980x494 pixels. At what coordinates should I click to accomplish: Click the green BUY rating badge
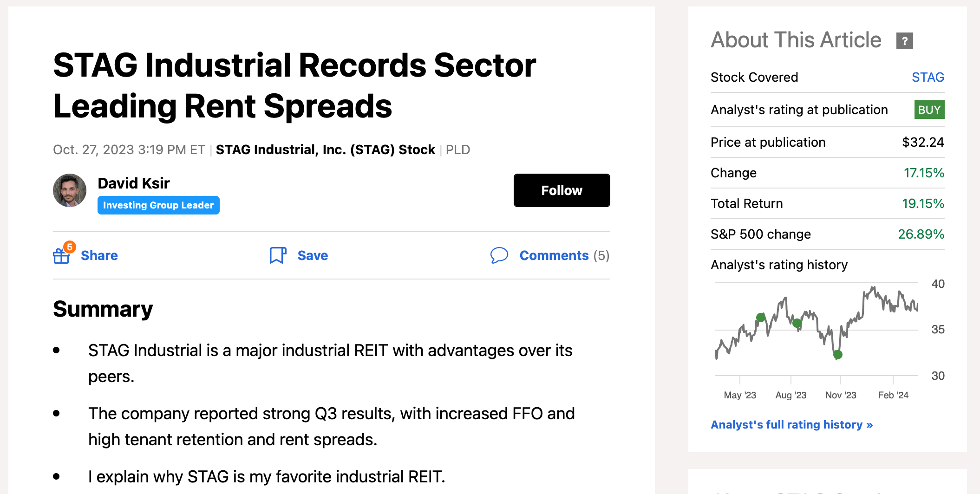click(x=929, y=110)
